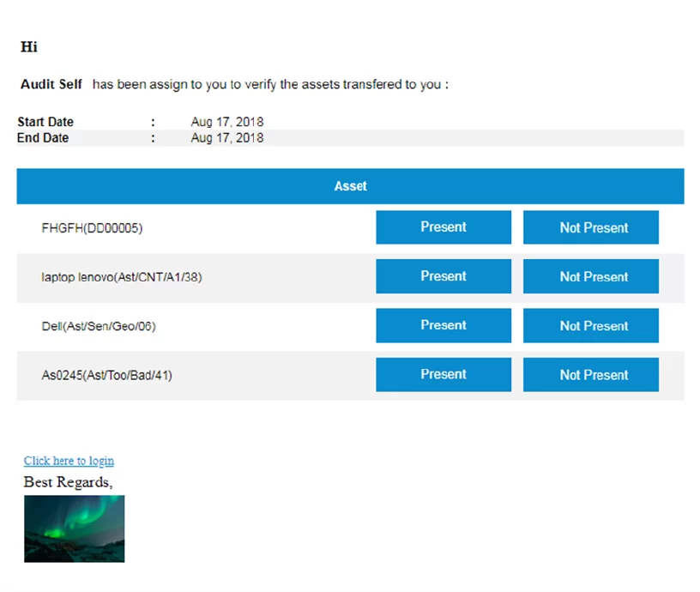Click the aurora signature image

pyautogui.click(x=74, y=529)
